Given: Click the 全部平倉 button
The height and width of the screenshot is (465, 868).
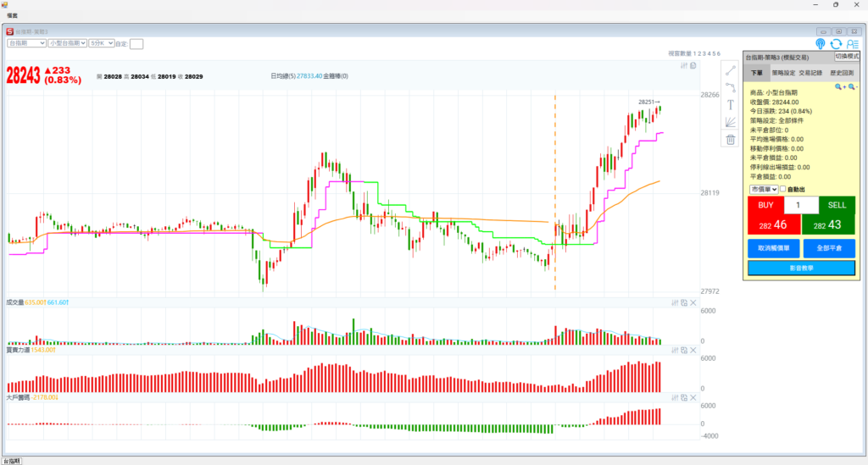Looking at the screenshot, I should point(828,249).
